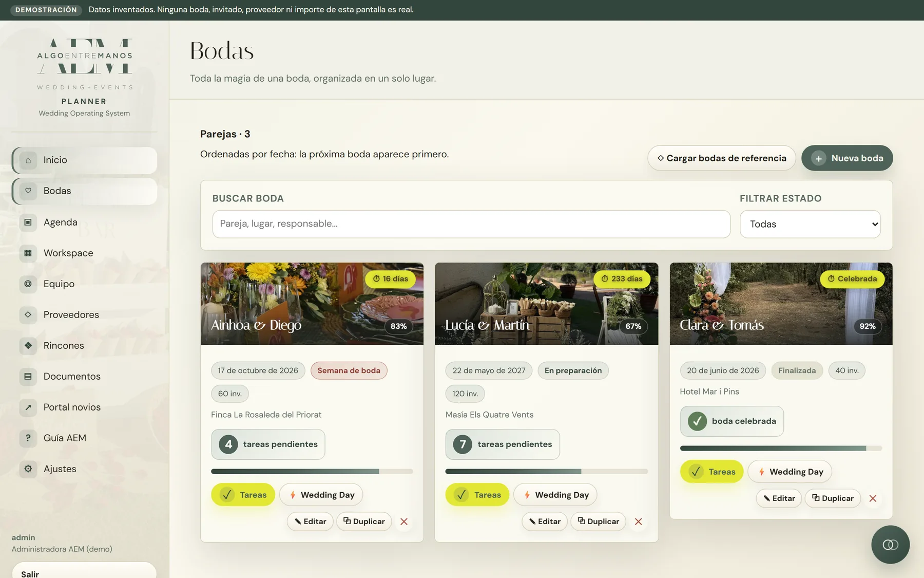This screenshot has width=924, height=578.
Task: Go to the Workspace section
Action: (x=84, y=253)
